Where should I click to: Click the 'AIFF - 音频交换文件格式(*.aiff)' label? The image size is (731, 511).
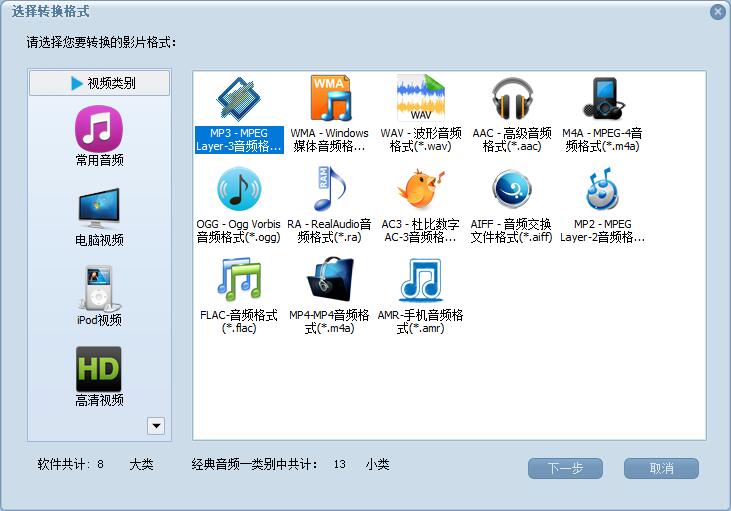511,231
